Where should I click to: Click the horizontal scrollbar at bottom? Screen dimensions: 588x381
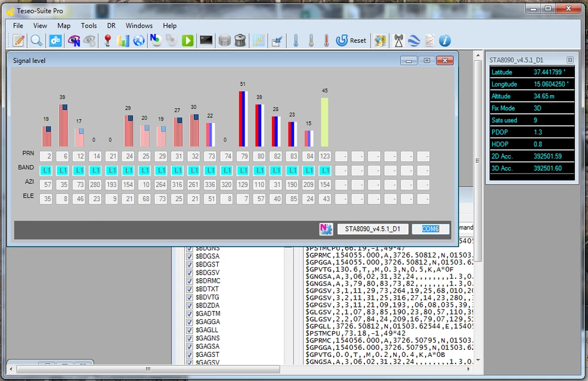point(148,369)
